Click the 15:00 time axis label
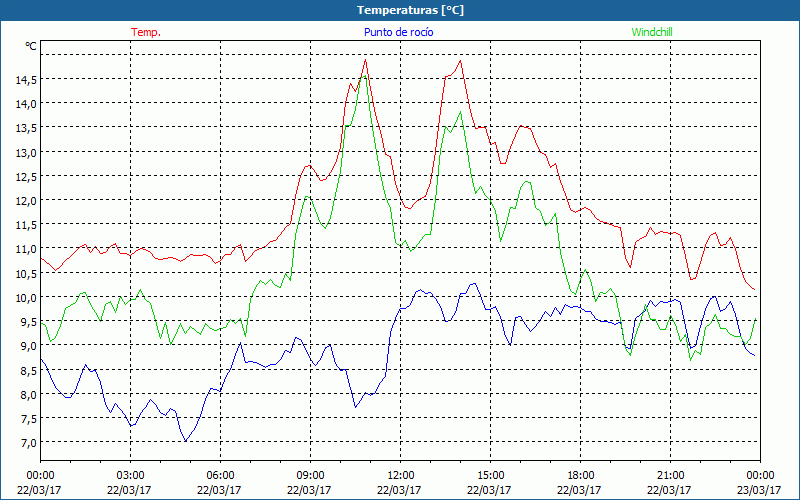The width and height of the screenshot is (800, 500). (x=490, y=475)
